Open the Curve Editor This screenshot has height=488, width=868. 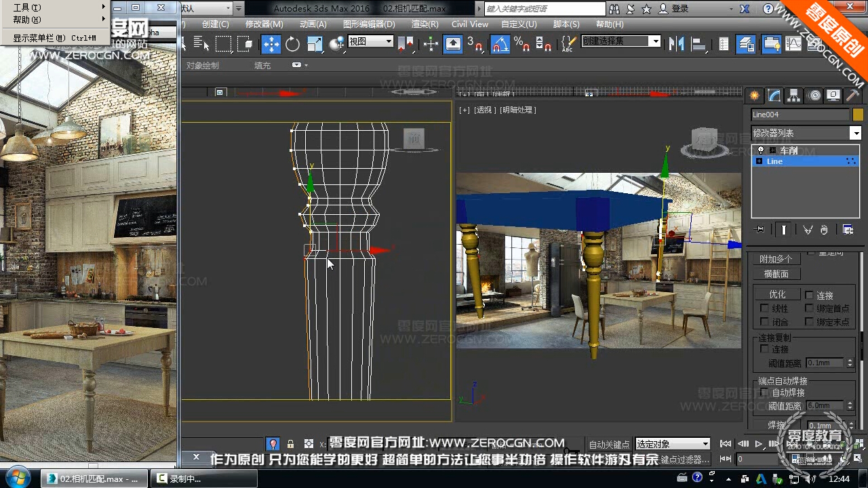coord(793,45)
